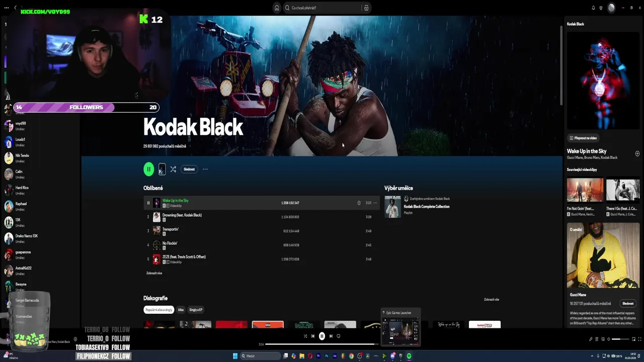This screenshot has width=644, height=362.
Task: Skip to previous track in player bar
Action: point(313,336)
